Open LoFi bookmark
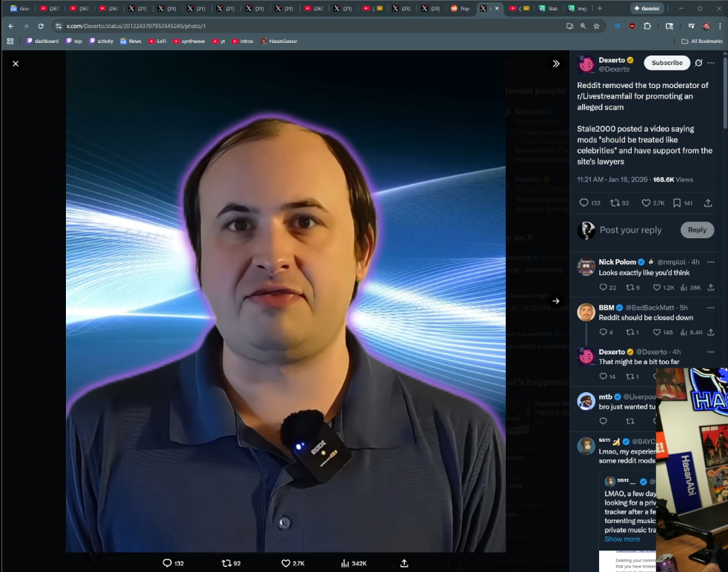 [158, 41]
